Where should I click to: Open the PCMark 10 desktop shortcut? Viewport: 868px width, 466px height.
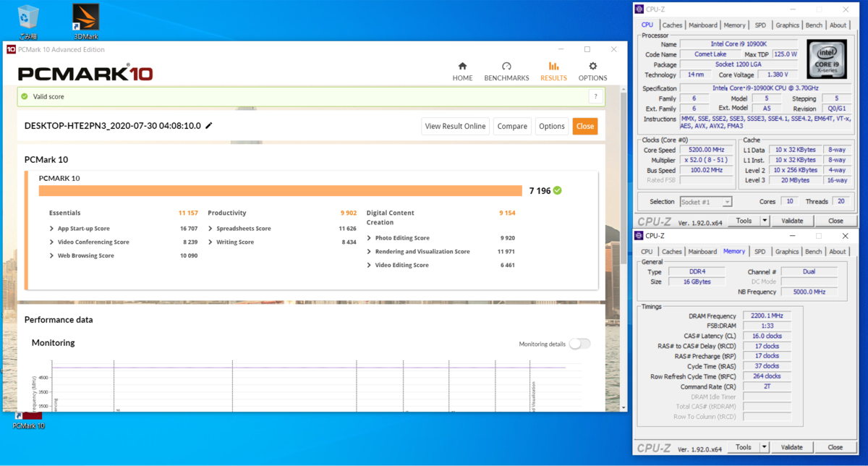29,420
